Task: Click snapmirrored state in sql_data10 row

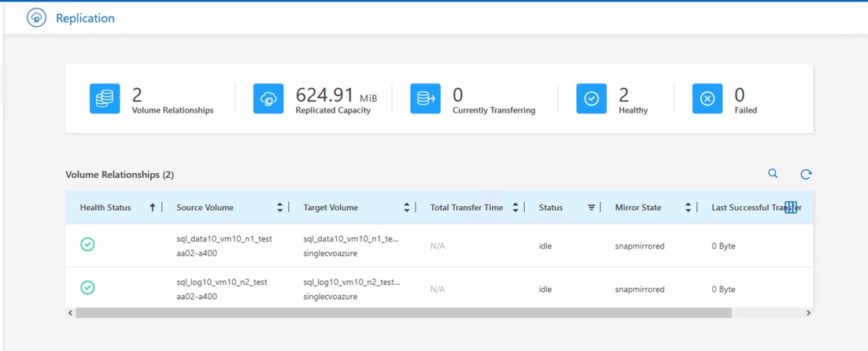Action: click(x=639, y=246)
